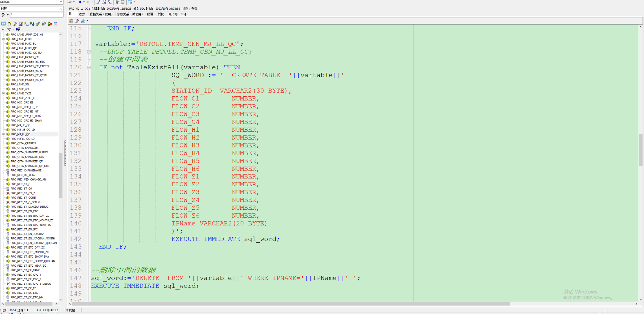Click the list filter funnel icon

tap(9, 29)
